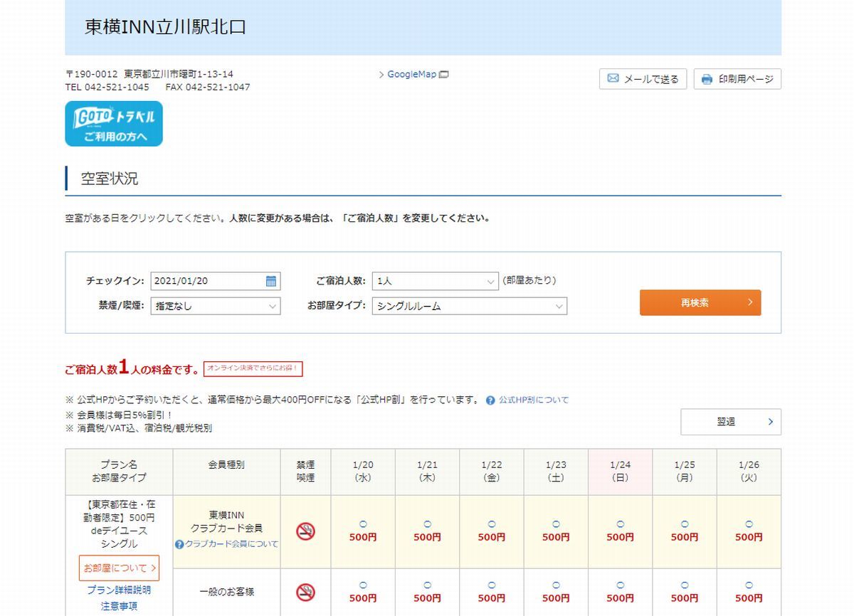Click the hotel title 東横INN立川駅北口
854x616 pixels.
click(165, 27)
